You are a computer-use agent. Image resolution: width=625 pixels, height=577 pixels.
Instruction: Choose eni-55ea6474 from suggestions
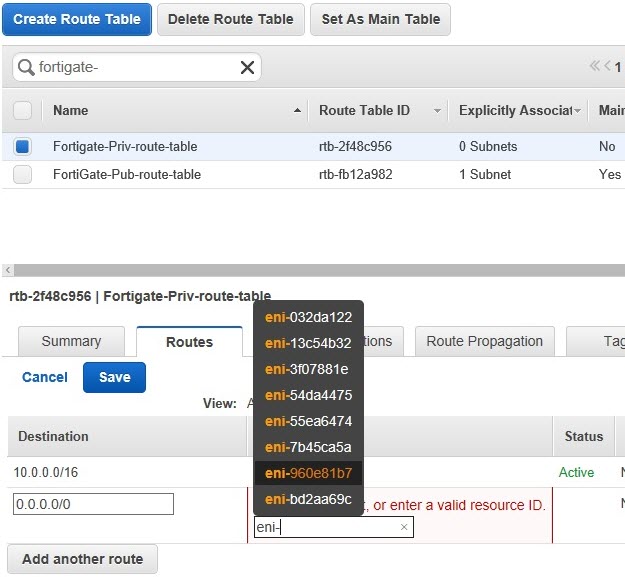[309, 421]
